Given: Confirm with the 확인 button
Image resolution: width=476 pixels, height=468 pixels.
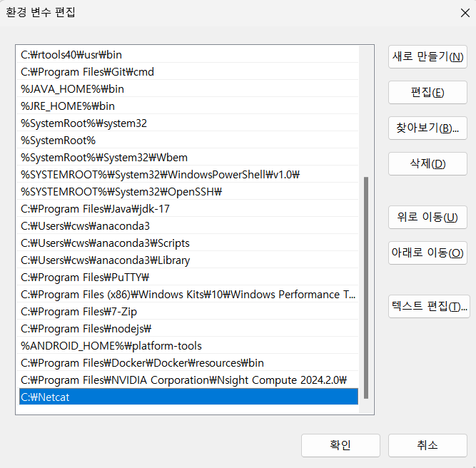Looking at the screenshot, I should tap(340, 445).
